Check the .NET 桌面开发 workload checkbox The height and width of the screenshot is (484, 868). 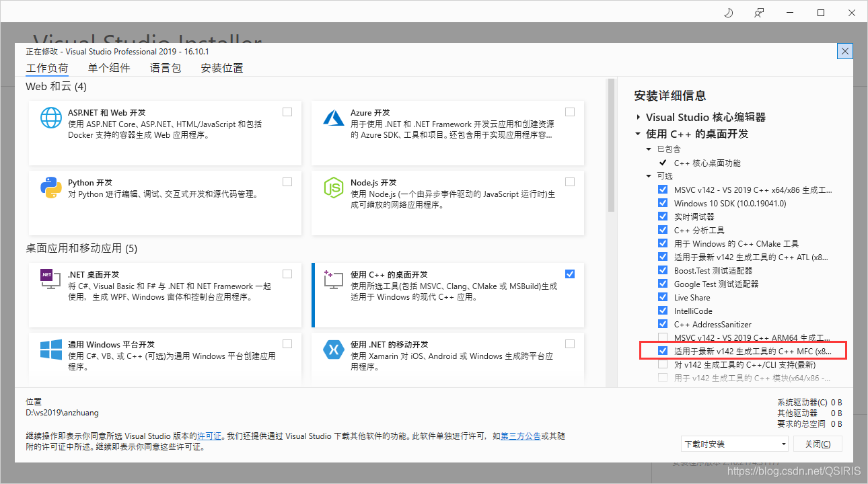(287, 274)
